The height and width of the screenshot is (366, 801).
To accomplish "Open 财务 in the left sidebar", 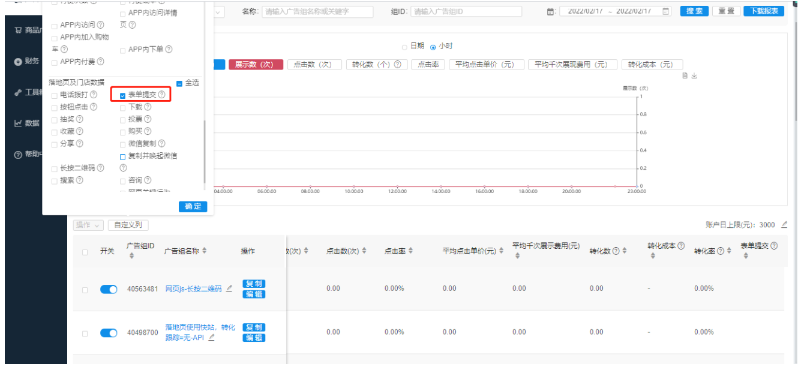I will (27, 61).
